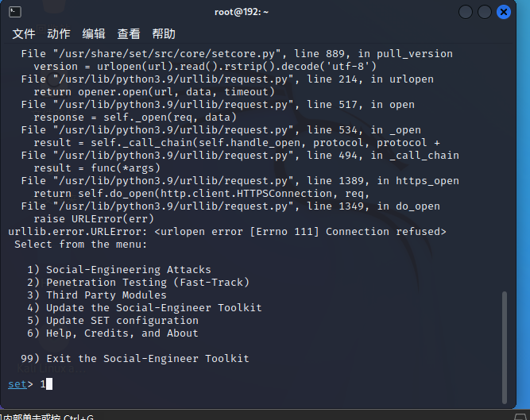The image size is (530, 420).
Task: Click the underlined 'set' prompt text
Action: [17, 384]
